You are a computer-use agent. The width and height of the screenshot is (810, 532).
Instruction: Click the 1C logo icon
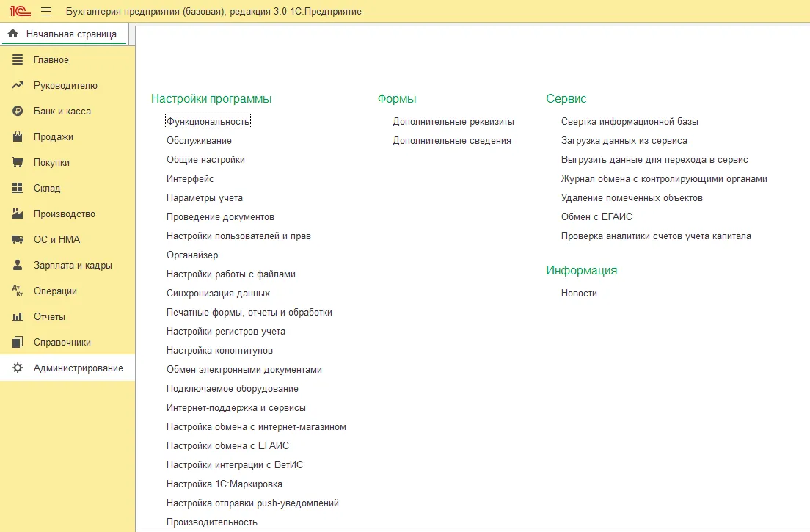pyautogui.click(x=20, y=11)
